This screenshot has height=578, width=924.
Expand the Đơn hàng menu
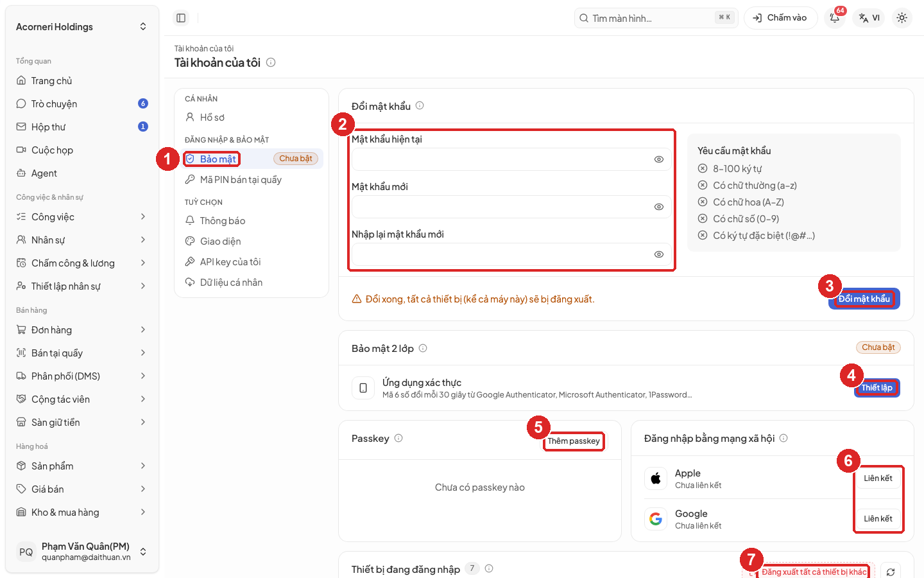coord(82,329)
